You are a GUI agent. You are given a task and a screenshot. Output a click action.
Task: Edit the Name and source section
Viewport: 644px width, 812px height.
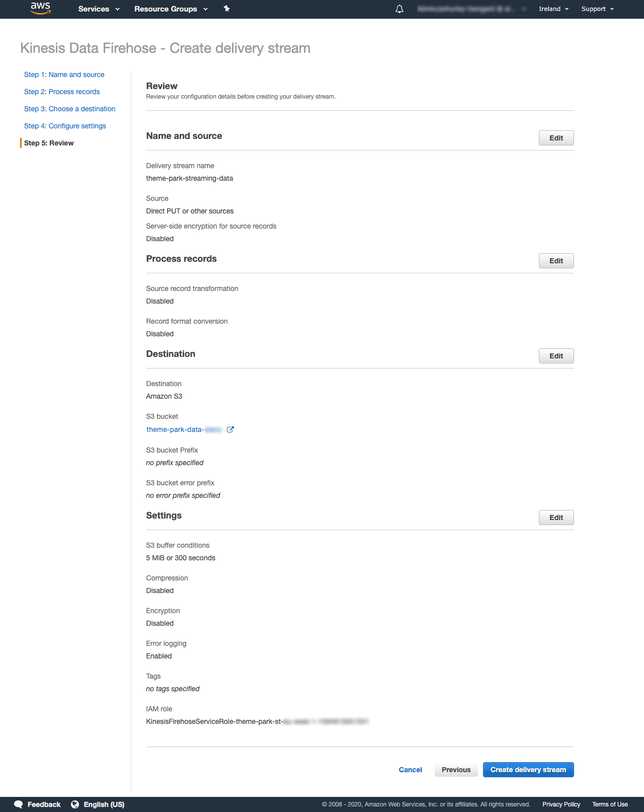[556, 138]
